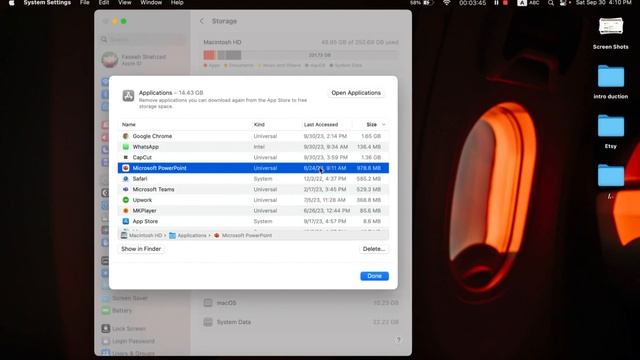Viewport: 640px width, 360px height.
Task: Select the Etsy desktop folder
Action: coord(611,131)
